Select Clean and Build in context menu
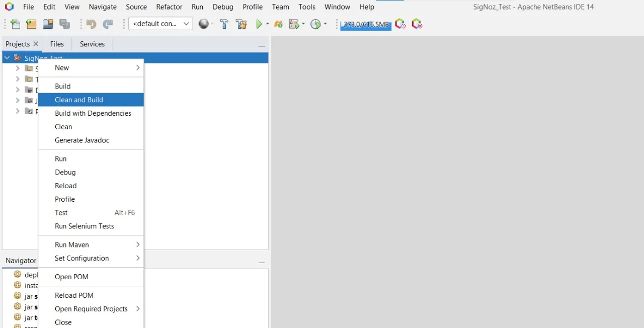 click(x=91, y=100)
